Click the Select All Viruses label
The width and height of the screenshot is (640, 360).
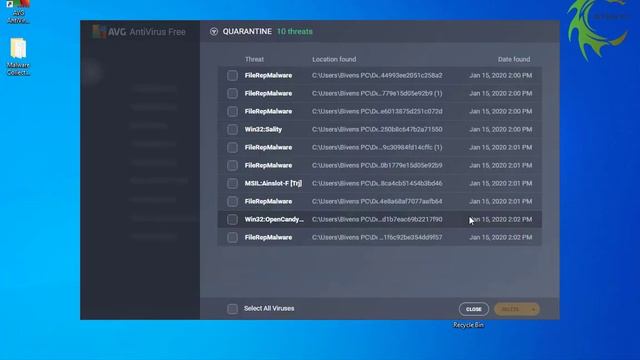click(x=269, y=308)
